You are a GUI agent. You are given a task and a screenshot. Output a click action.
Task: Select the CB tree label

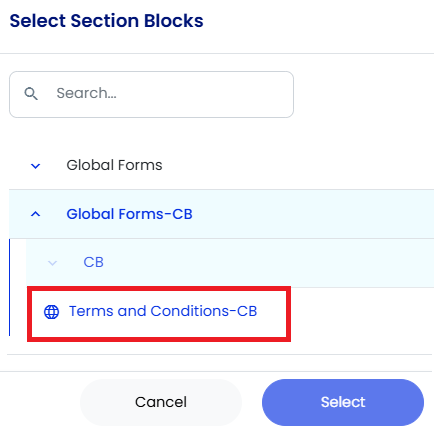click(93, 262)
